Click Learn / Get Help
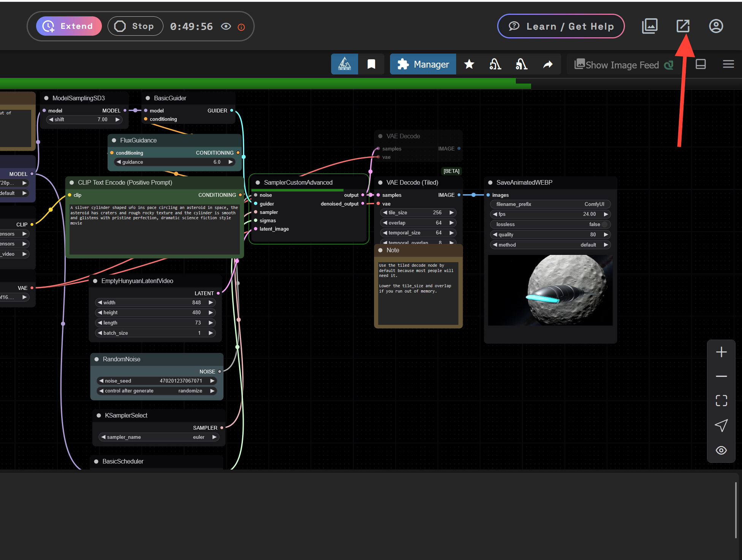Image resolution: width=742 pixels, height=560 pixels. [x=560, y=26]
